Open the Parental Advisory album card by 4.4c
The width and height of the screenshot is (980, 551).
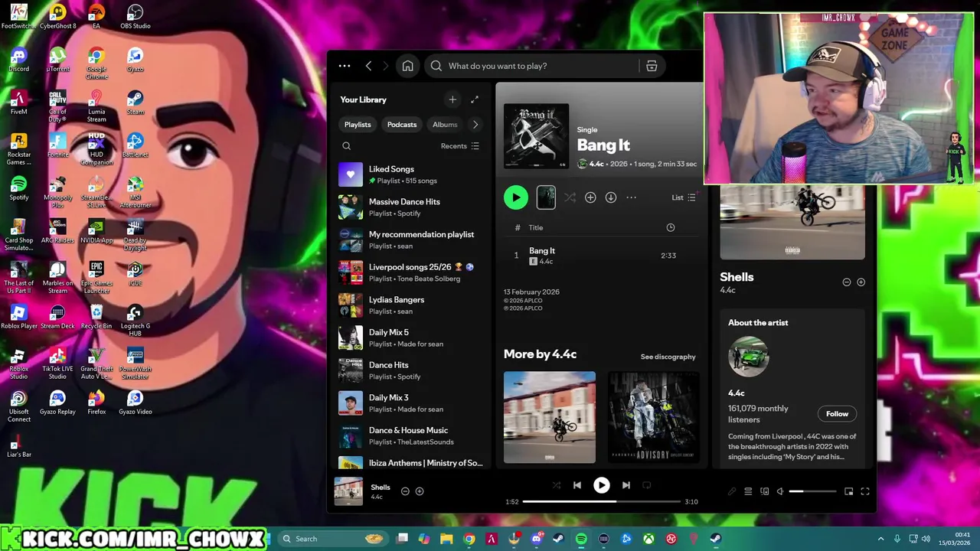(653, 417)
